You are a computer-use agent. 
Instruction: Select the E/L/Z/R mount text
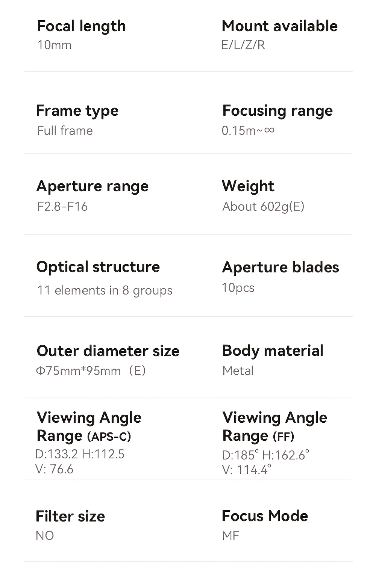243,45
